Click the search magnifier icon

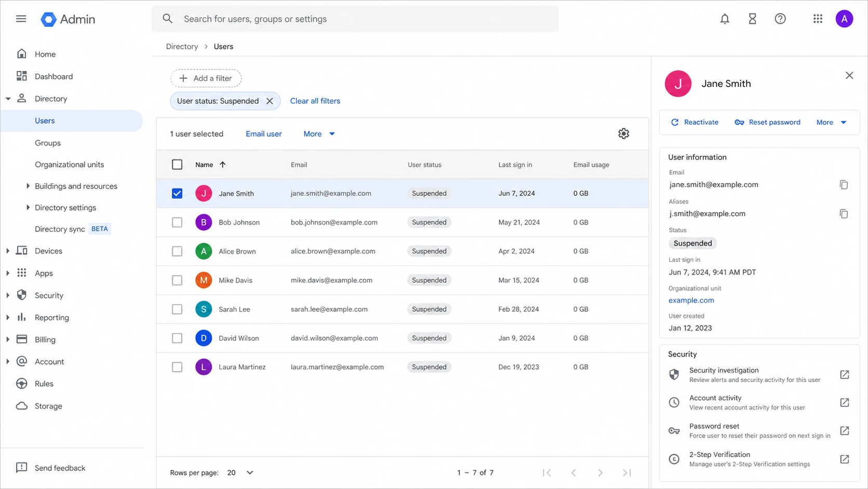pyautogui.click(x=167, y=19)
